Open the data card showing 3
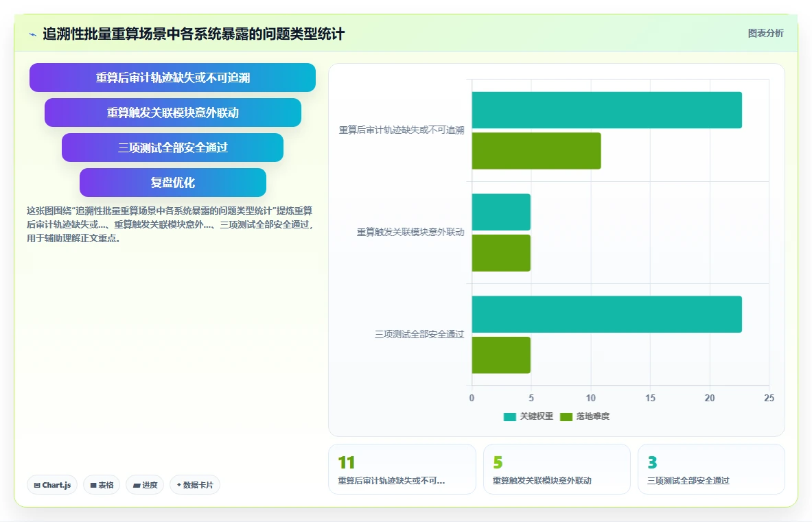This screenshot has height=522, width=812. coord(711,469)
